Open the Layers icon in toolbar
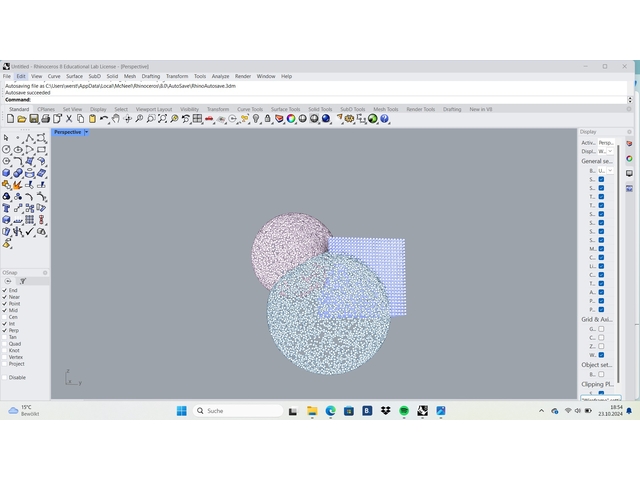Image resolution: width=640 pixels, height=480 pixels. coord(279,119)
